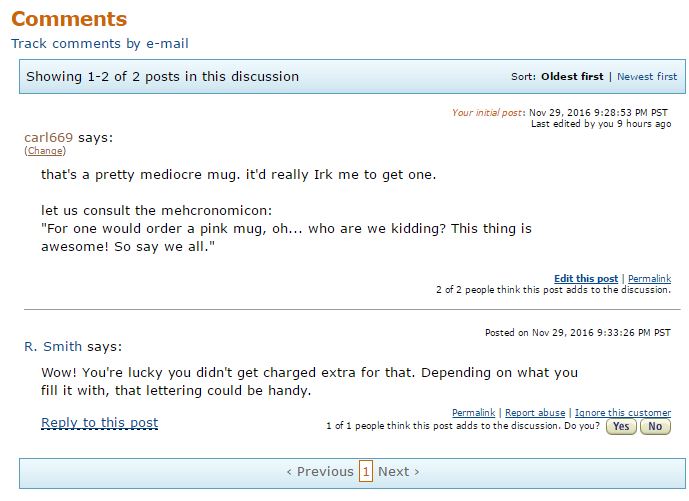Open Permalink for carl669's post
This screenshot has height=501, width=689.
coord(649,278)
